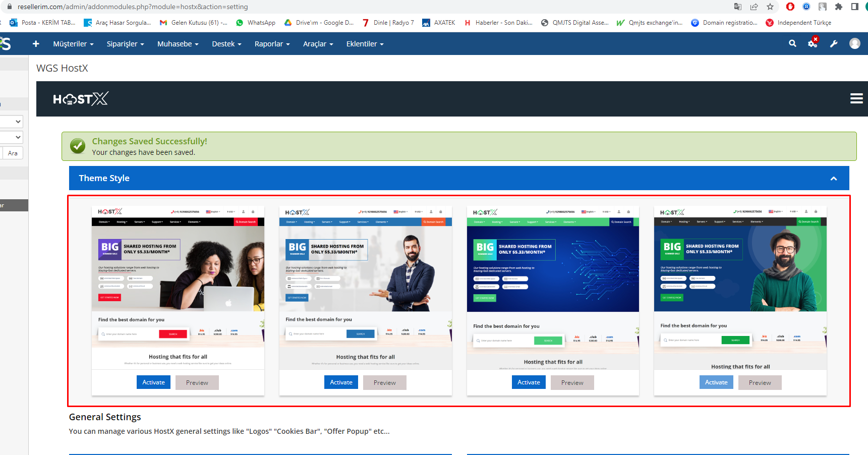Open the Dinle Radyo 7 bookmark

(x=388, y=23)
